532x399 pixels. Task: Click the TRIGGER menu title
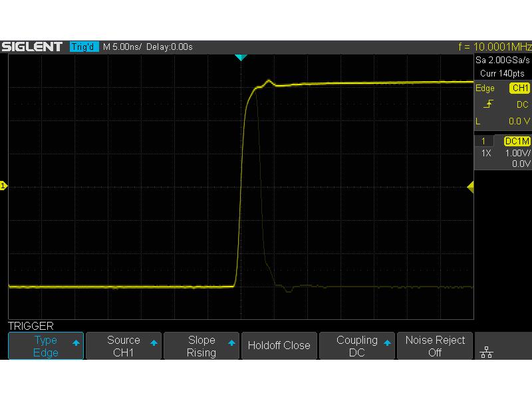(31, 326)
